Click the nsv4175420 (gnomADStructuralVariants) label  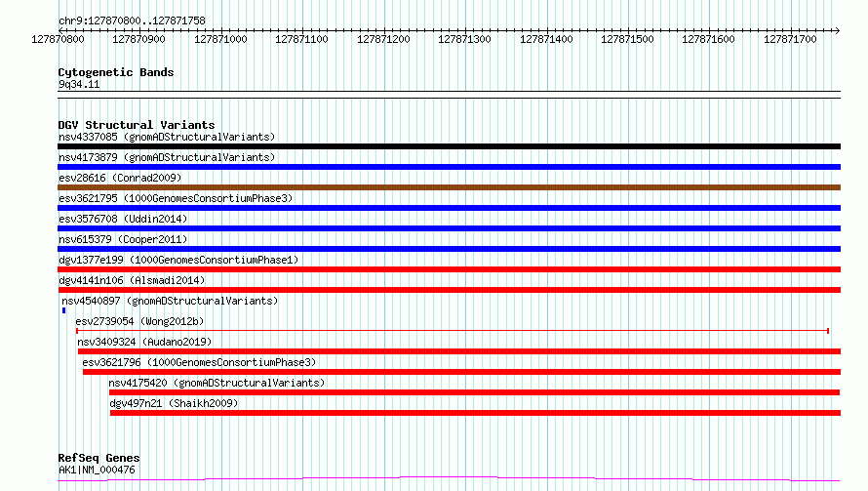[x=217, y=383]
